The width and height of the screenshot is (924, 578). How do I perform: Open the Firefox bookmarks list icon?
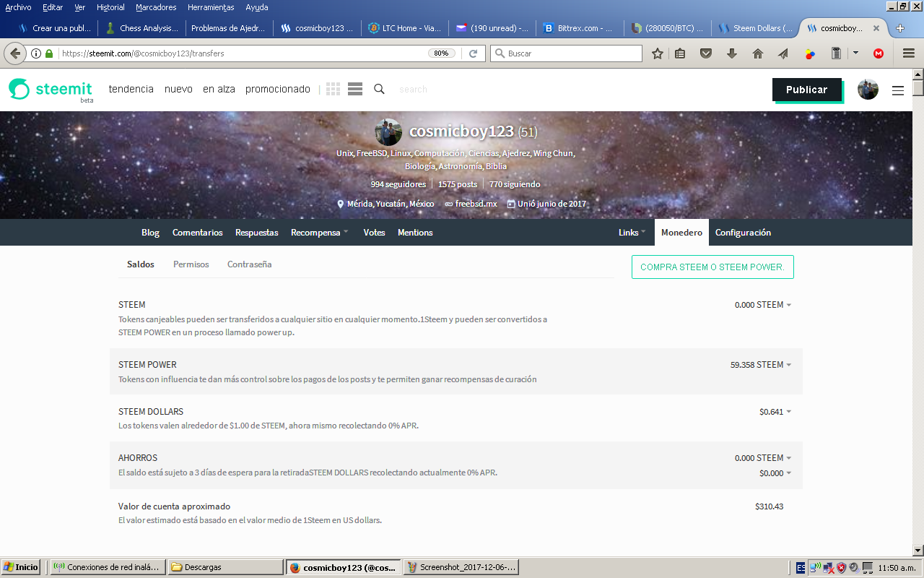coord(680,53)
